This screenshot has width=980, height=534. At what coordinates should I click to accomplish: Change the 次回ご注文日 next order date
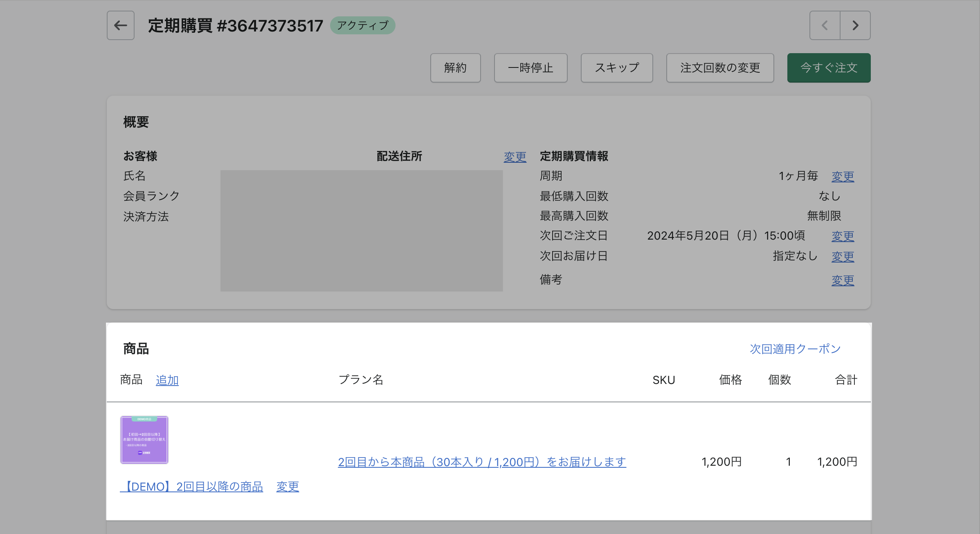(843, 236)
